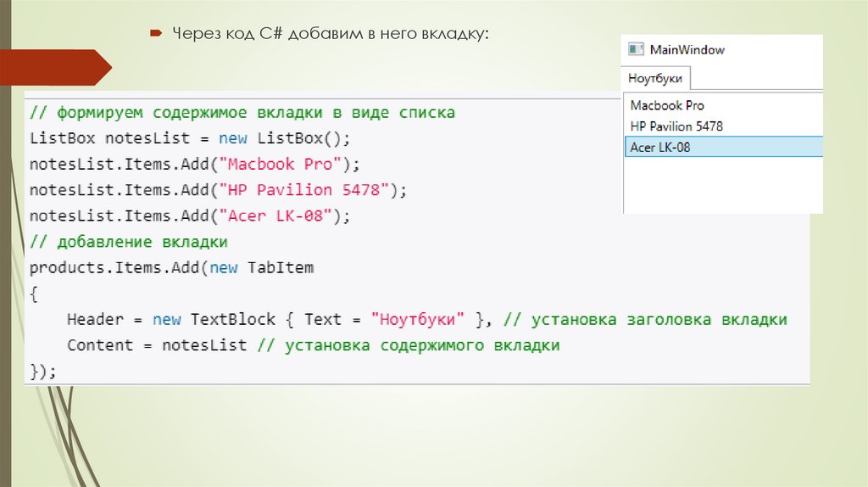Click the comment 'установка содержимого вкладки'
Screen dimensions: 868x487
click(422, 345)
